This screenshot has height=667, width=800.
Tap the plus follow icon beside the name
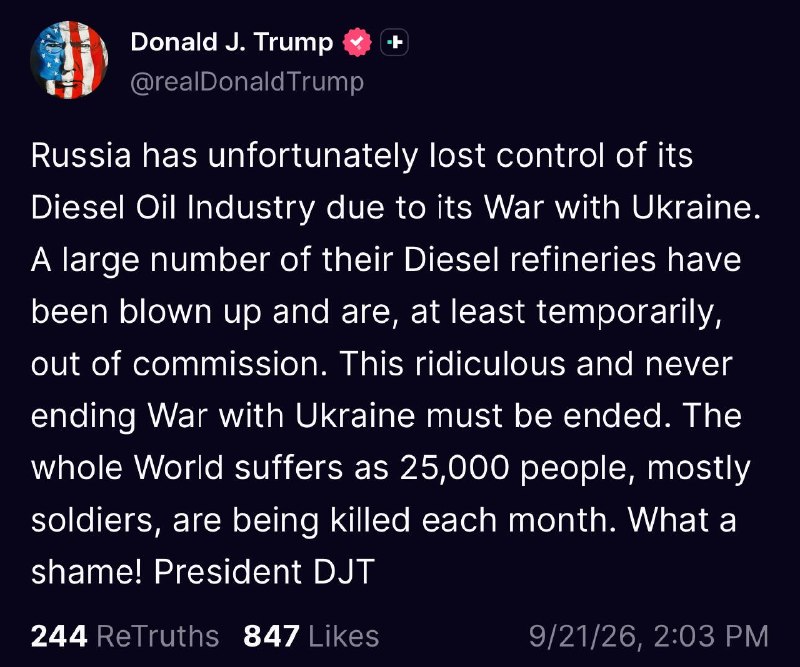click(x=394, y=42)
